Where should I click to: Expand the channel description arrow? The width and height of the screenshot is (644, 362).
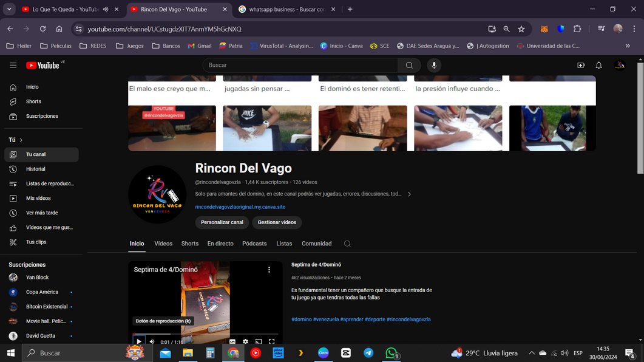coord(409,194)
